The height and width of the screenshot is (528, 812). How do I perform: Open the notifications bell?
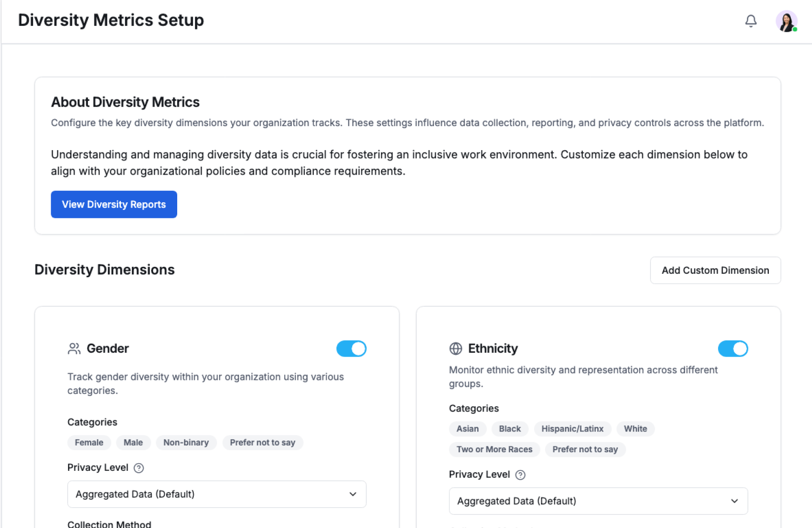[x=751, y=21]
